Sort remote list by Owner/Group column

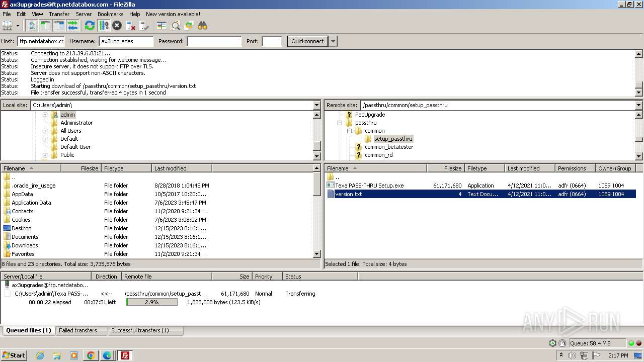[615, 168]
